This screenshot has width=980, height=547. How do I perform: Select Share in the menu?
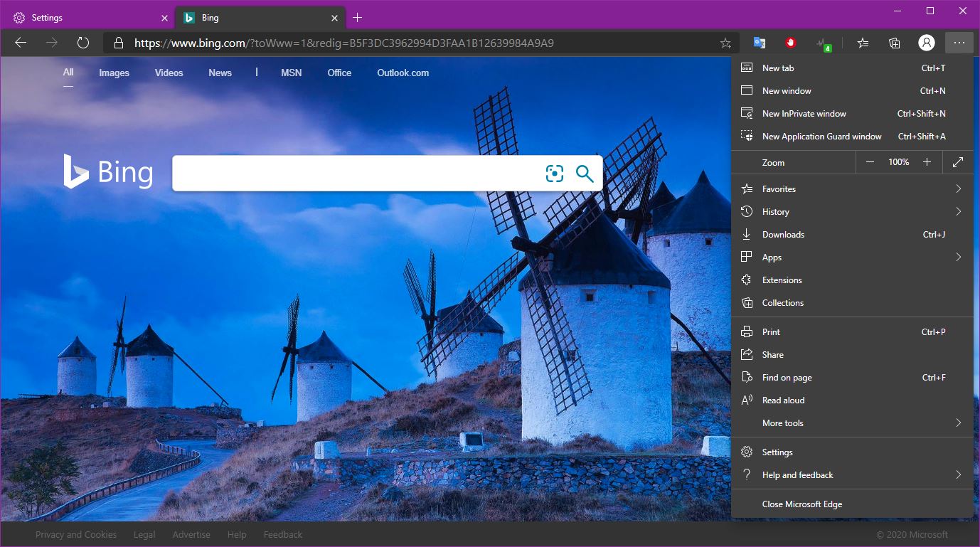pyautogui.click(x=852, y=355)
